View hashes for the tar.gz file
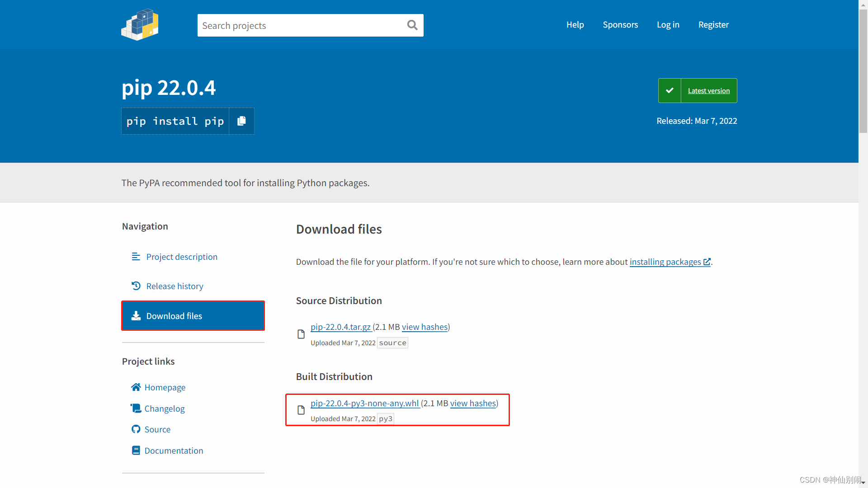This screenshot has width=868, height=488. [x=425, y=327]
